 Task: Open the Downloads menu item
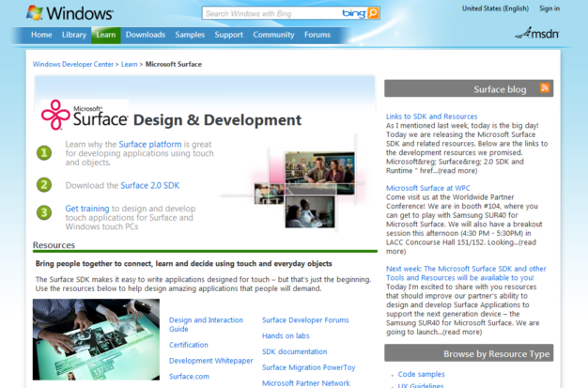146,35
